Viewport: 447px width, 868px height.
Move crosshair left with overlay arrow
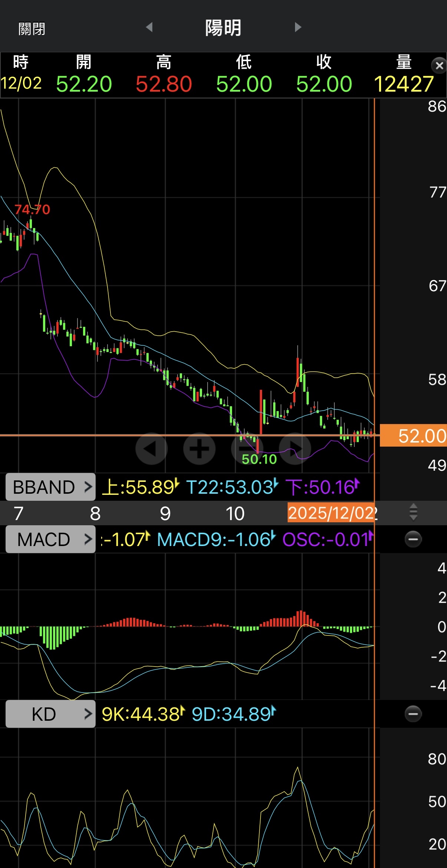(151, 449)
